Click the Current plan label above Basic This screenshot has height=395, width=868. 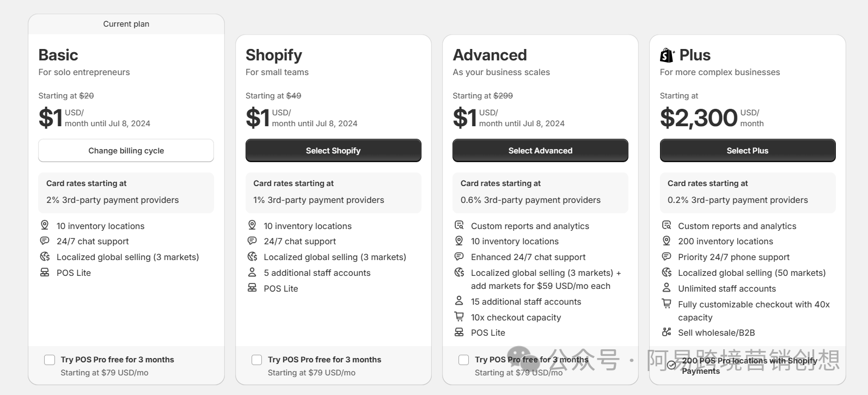[x=126, y=24]
